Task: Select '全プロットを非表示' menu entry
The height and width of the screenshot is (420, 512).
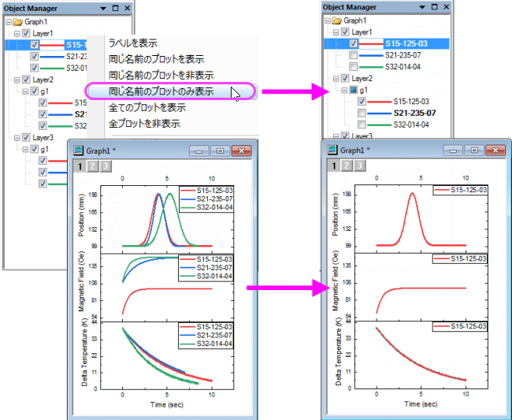Action: (x=144, y=124)
